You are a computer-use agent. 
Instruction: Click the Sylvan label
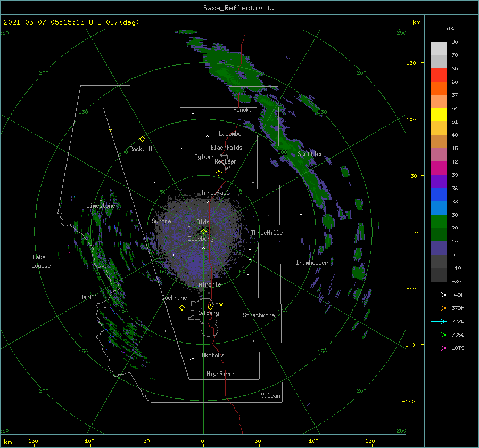[204, 157]
